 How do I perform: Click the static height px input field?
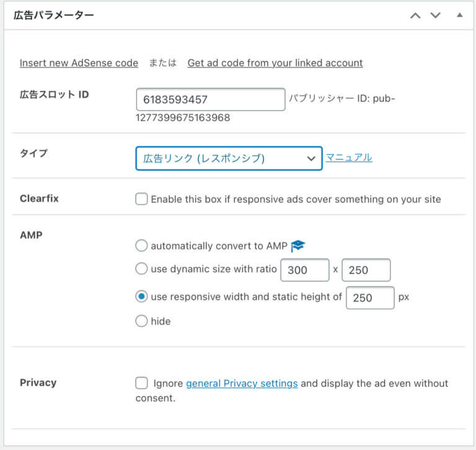click(370, 298)
